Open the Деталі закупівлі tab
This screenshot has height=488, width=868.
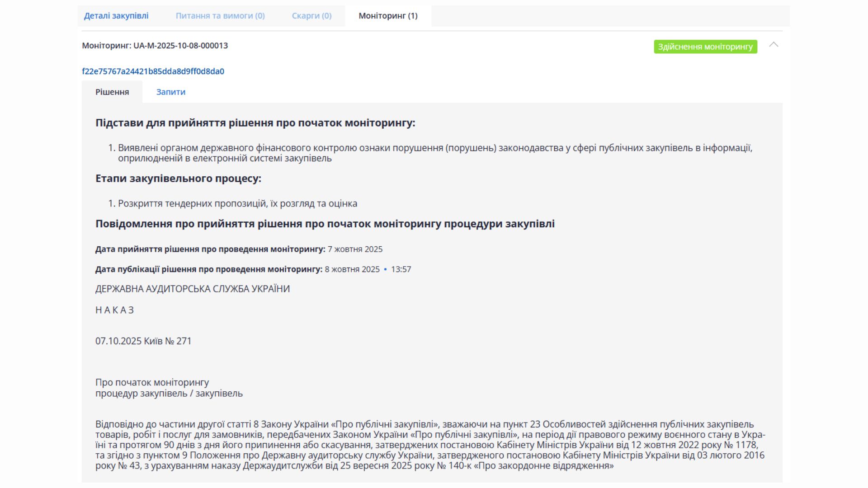[x=116, y=16]
